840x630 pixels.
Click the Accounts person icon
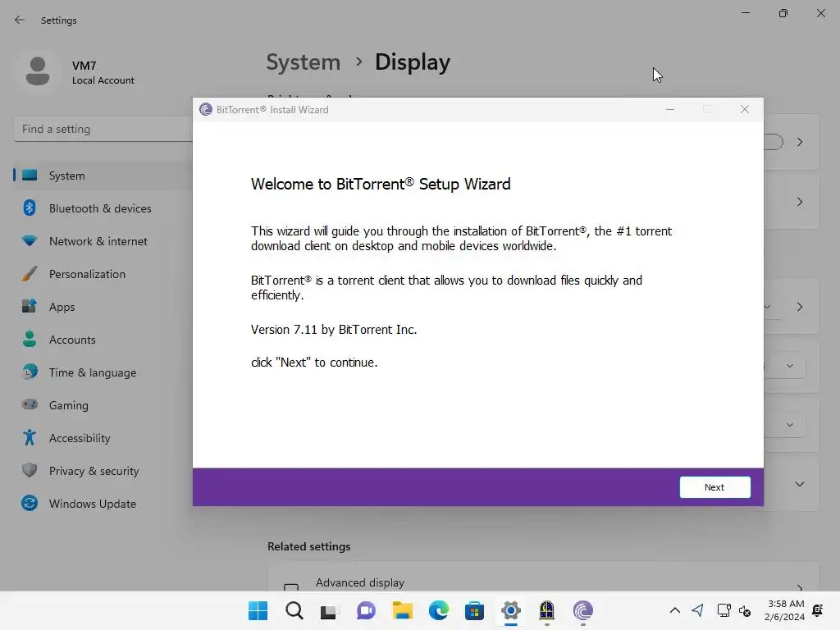click(30, 339)
